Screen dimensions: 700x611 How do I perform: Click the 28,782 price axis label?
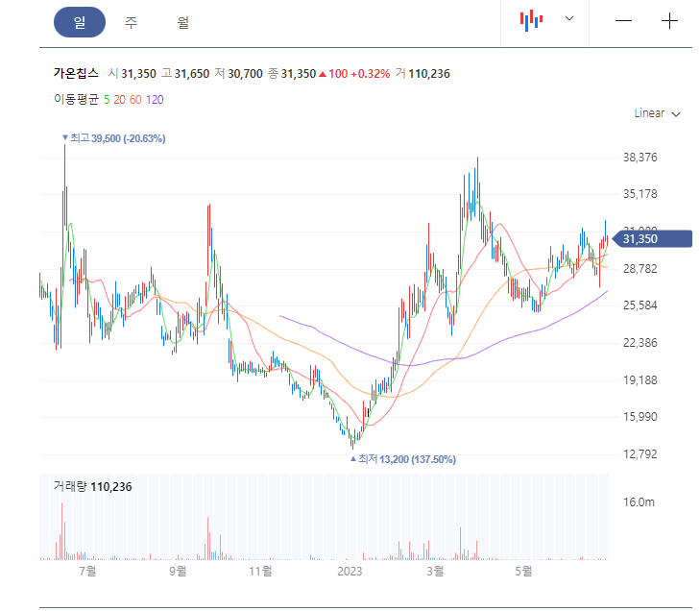640,268
